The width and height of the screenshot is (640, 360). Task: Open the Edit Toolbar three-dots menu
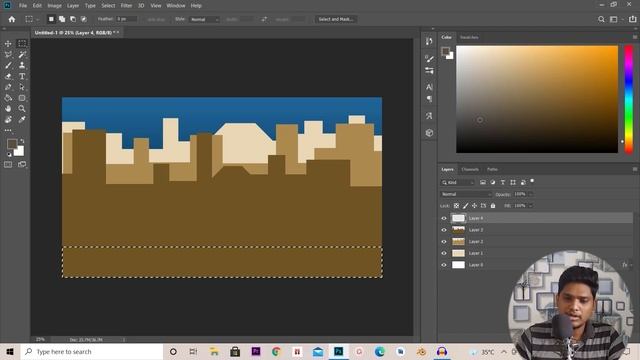click(x=8, y=131)
